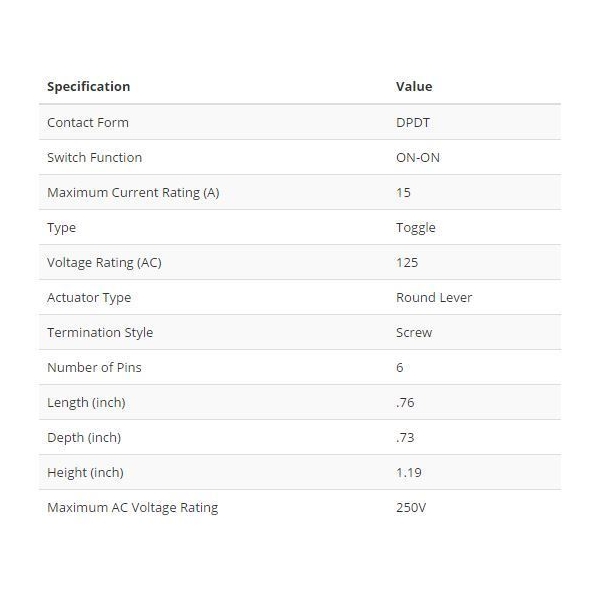
Task: Click the Round Lever value
Action: coord(434,297)
